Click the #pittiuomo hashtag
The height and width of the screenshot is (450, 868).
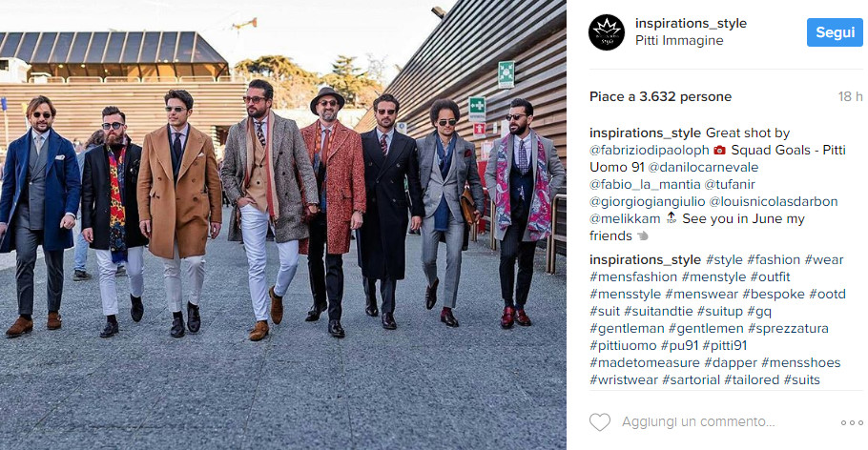point(623,345)
